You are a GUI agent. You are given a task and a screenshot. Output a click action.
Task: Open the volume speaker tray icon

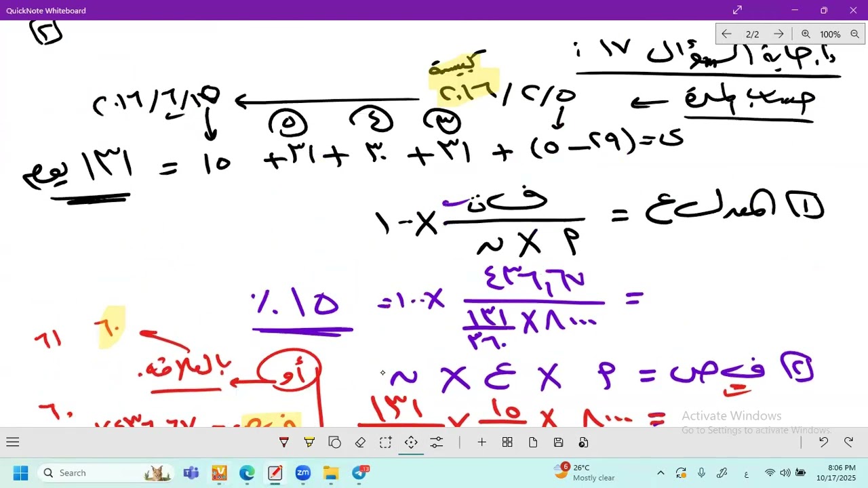pos(785,472)
